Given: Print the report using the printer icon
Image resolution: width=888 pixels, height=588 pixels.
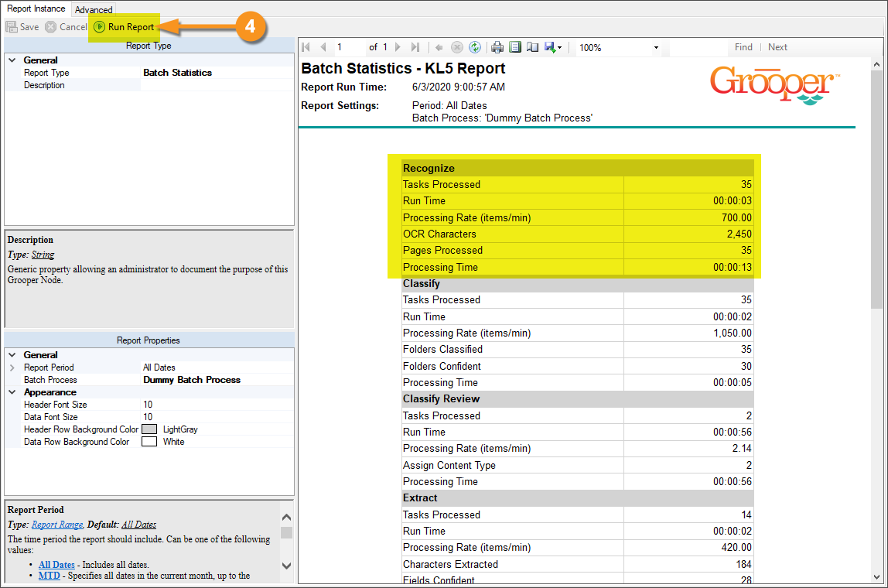Looking at the screenshot, I should [497, 47].
